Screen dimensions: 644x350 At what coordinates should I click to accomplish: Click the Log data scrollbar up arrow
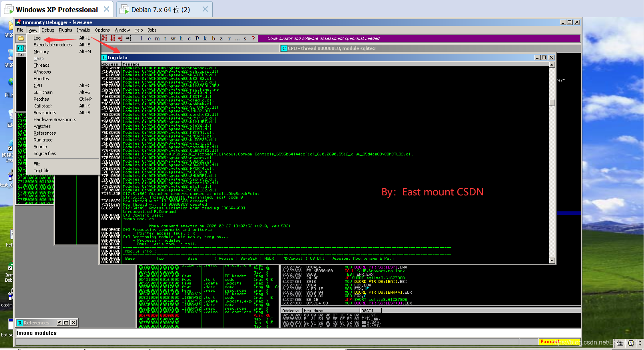click(552, 65)
